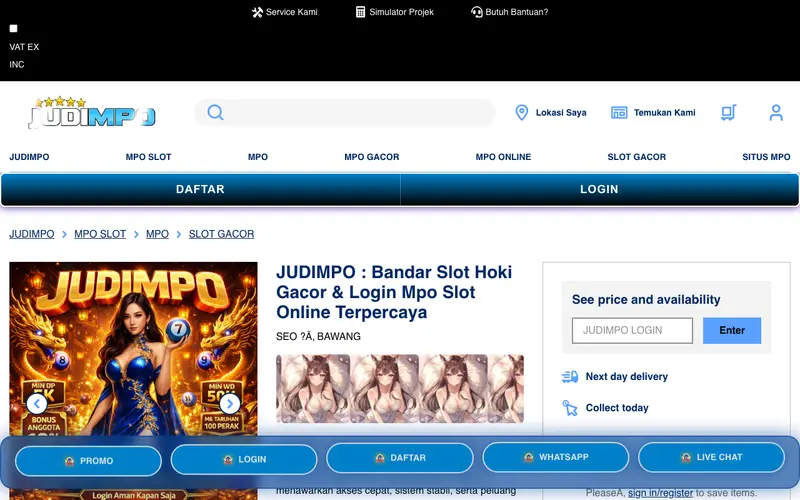The image size is (800, 500).
Task: Click the search magnifier icon
Action: 215,112
